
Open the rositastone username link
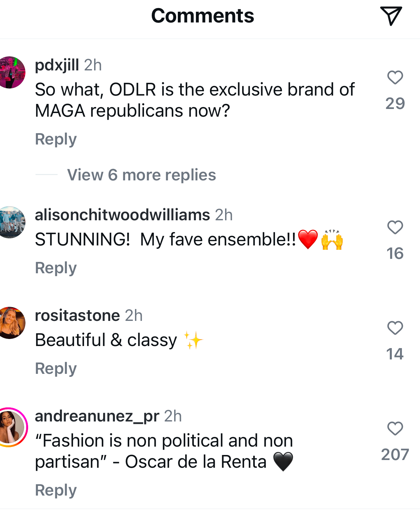77,316
